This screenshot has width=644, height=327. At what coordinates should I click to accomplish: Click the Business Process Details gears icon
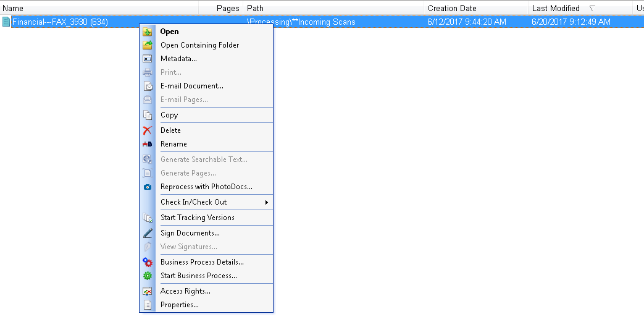(x=148, y=262)
